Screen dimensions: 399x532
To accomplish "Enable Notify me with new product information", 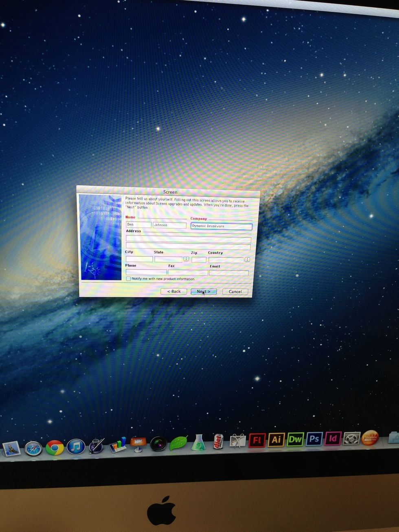I will 129,279.
